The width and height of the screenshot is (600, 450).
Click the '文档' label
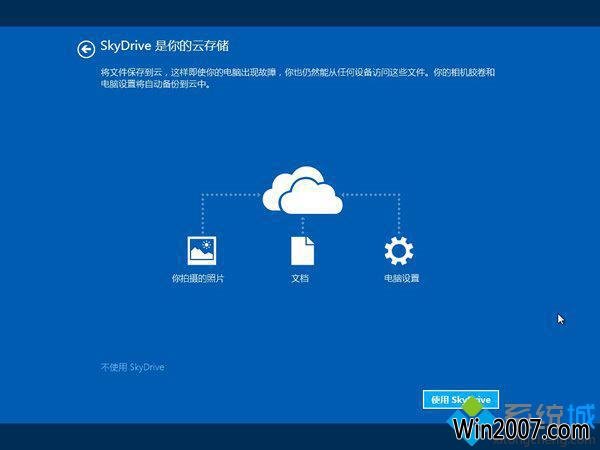pyautogui.click(x=300, y=278)
